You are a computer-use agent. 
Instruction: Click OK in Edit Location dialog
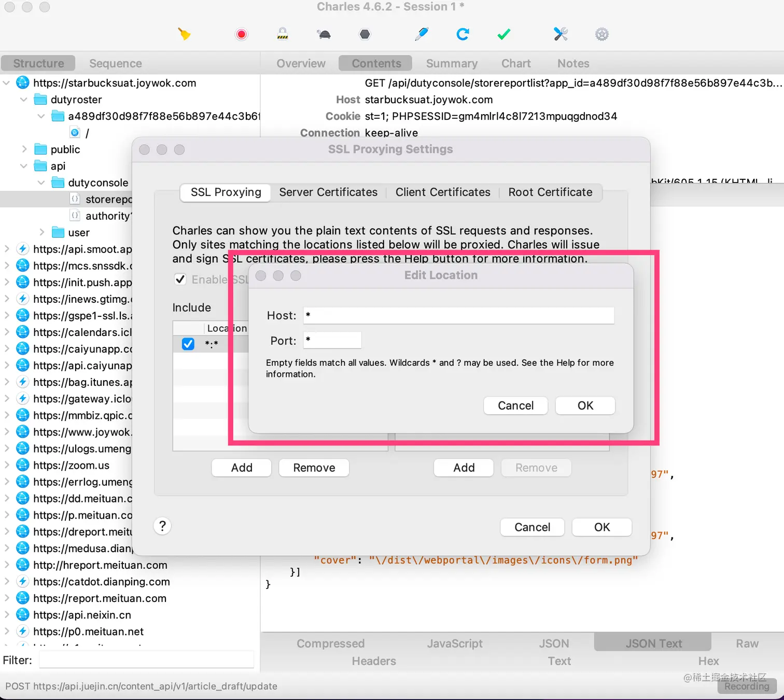[x=585, y=405]
